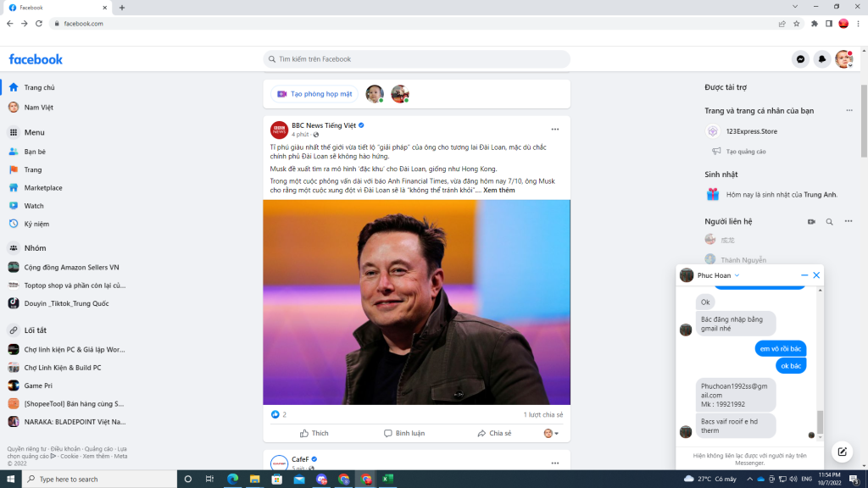Screen dimensions: 868x488
Task: Go to Trang chủ home tab
Action: click(x=39, y=87)
